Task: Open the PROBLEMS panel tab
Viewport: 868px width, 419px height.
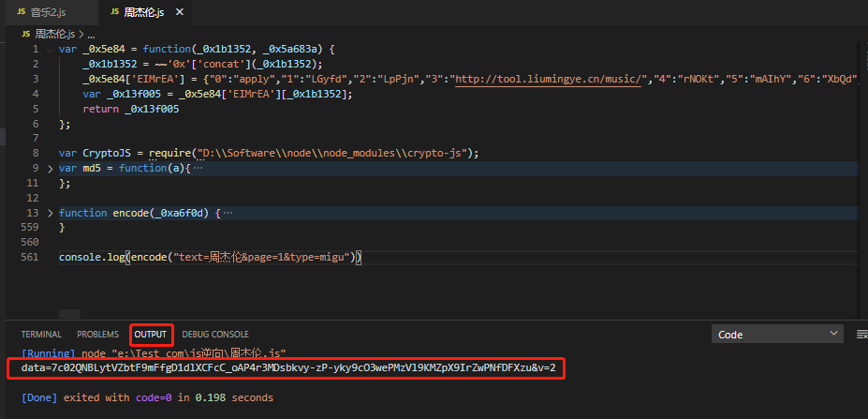Action: (98, 335)
